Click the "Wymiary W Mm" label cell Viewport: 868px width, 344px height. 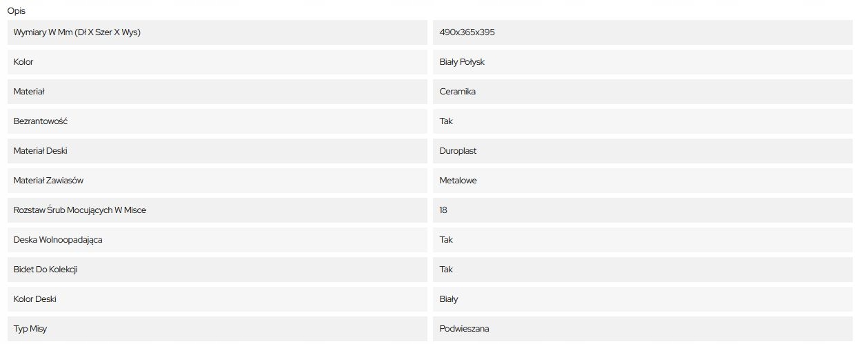[x=77, y=32]
